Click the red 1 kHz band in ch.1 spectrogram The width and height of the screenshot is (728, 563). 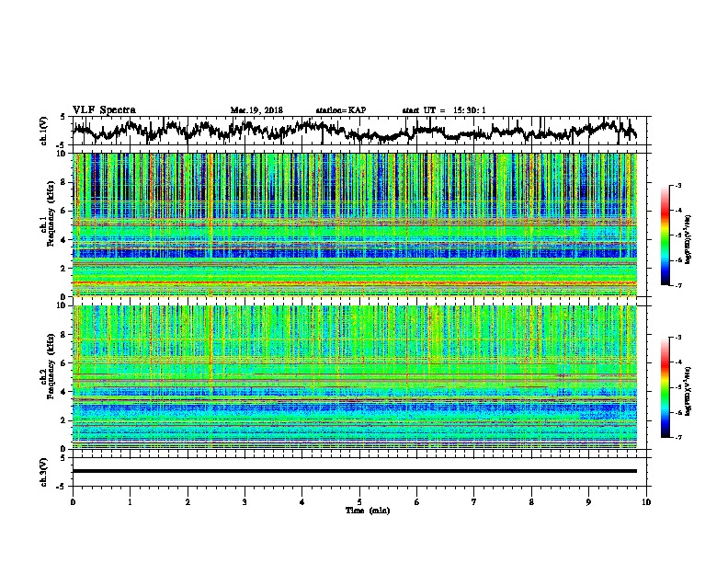tap(354, 282)
